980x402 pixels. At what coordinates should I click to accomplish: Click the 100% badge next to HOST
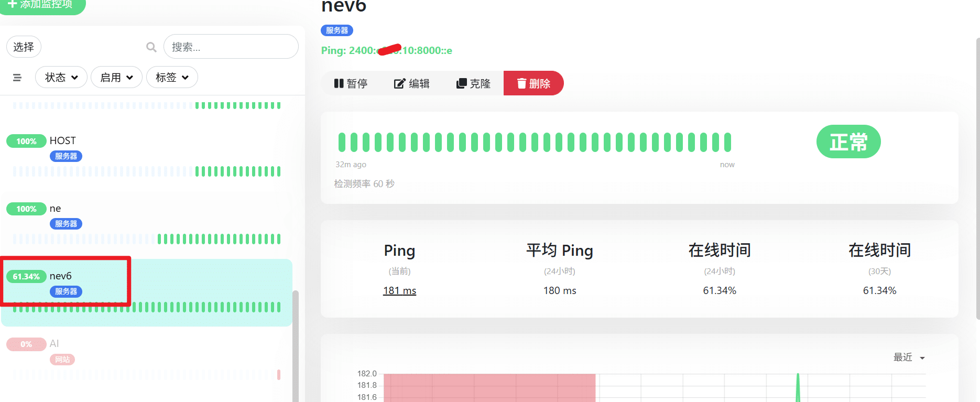click(x=26, y=141)
